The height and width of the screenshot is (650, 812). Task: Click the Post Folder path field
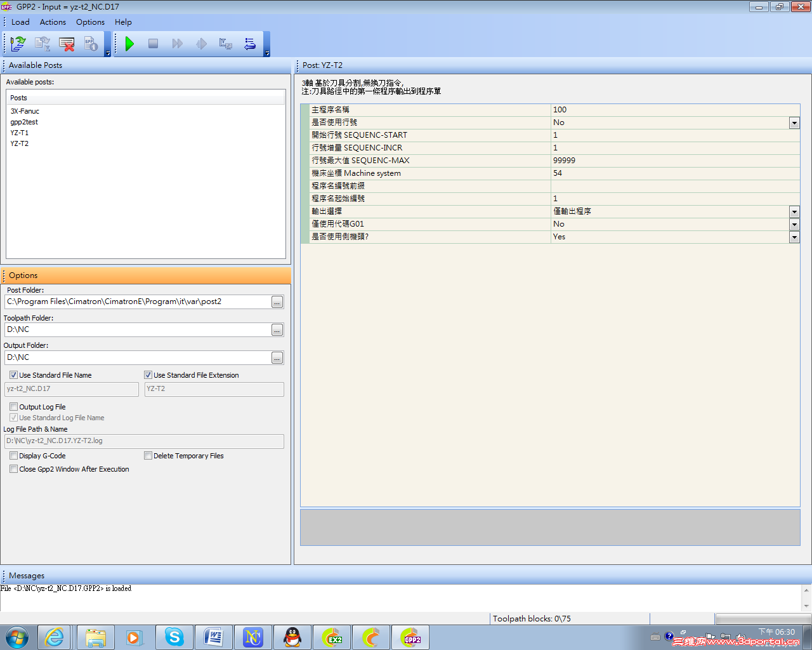coord(138,302)
